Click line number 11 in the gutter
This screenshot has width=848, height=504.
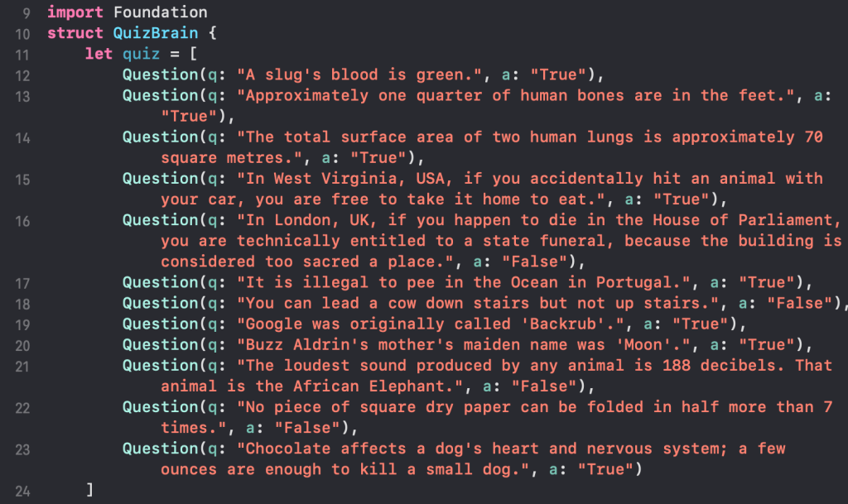(22, 55)
